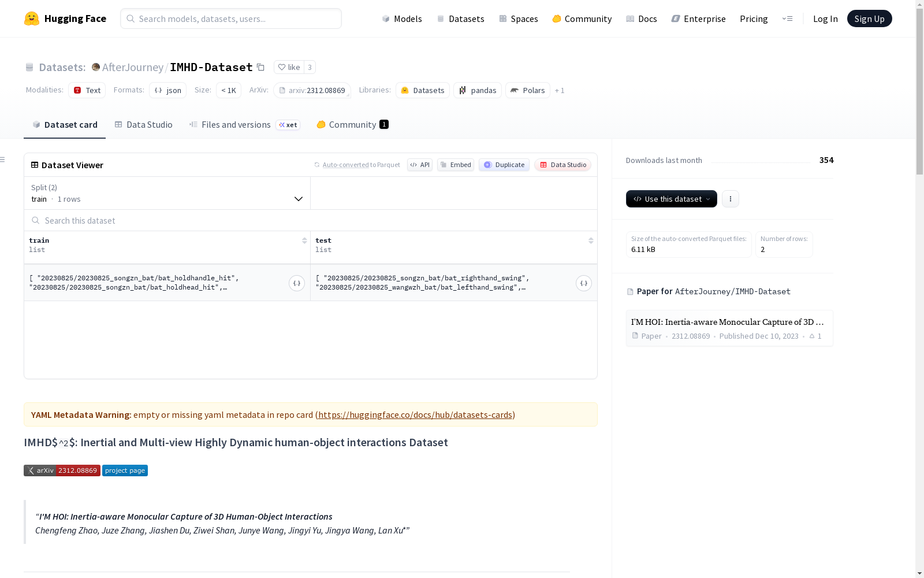Viewport: 924px width, 578px height.
Task: Open the left sidebar table of contents icon
Action: click(x=3, y=160)
